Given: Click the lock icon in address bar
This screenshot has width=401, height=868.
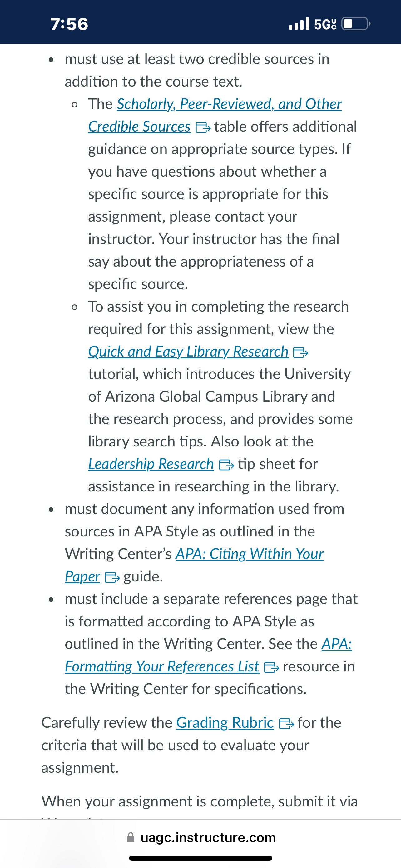Looking at the screenshot, I should (131, 837).
